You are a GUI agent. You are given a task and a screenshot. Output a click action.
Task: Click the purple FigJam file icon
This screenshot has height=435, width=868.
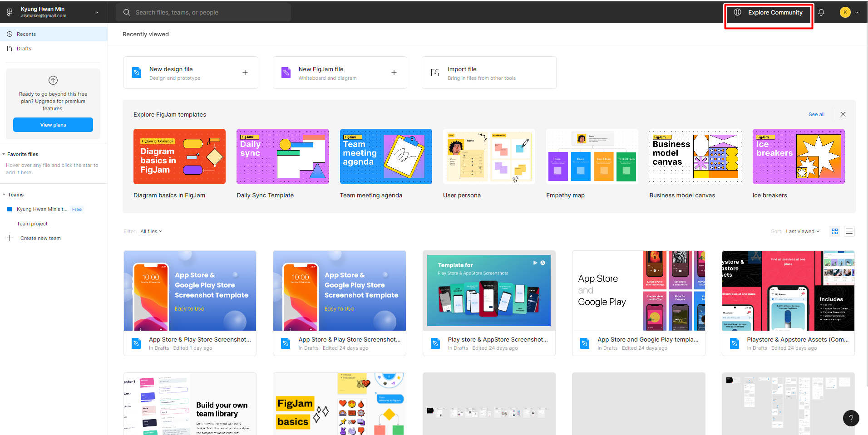286,73
